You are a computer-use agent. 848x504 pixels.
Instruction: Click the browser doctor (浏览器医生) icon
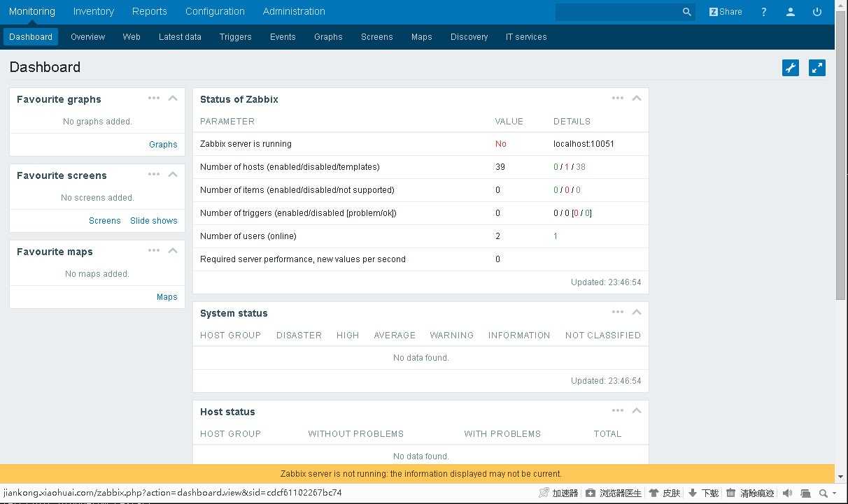(x=591, y=493)
